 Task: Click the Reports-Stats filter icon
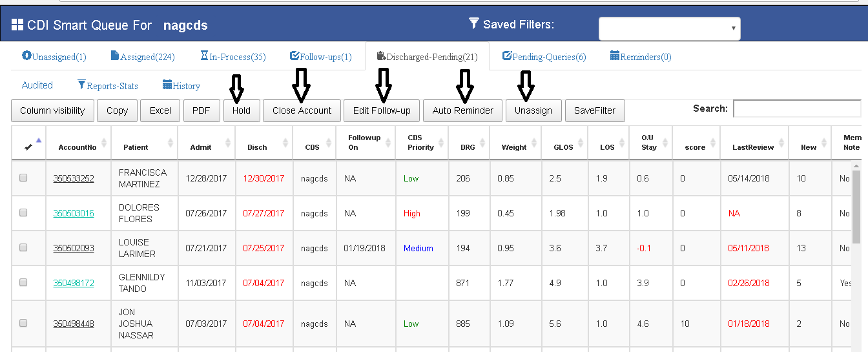(81, 85)
